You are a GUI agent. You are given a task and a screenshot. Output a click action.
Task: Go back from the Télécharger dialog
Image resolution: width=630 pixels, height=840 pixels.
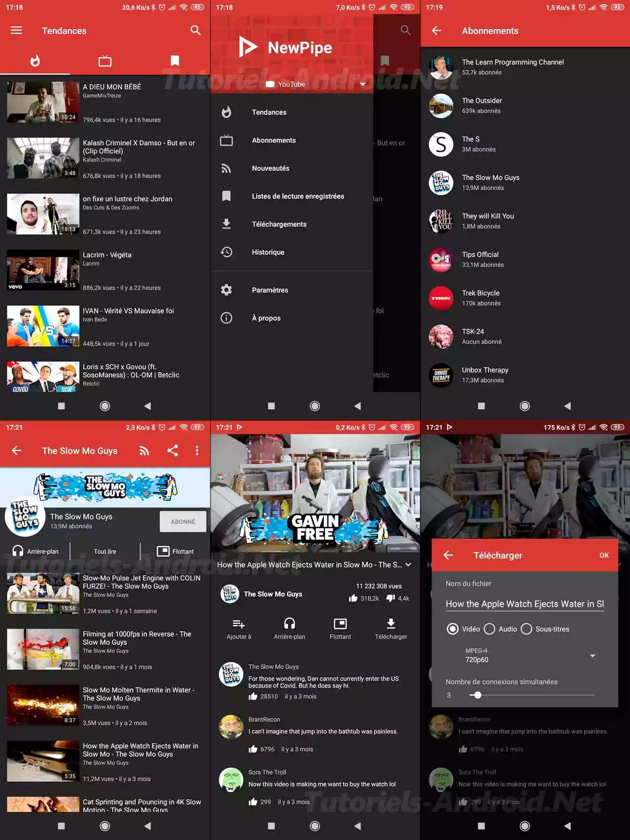pos(448,555)
